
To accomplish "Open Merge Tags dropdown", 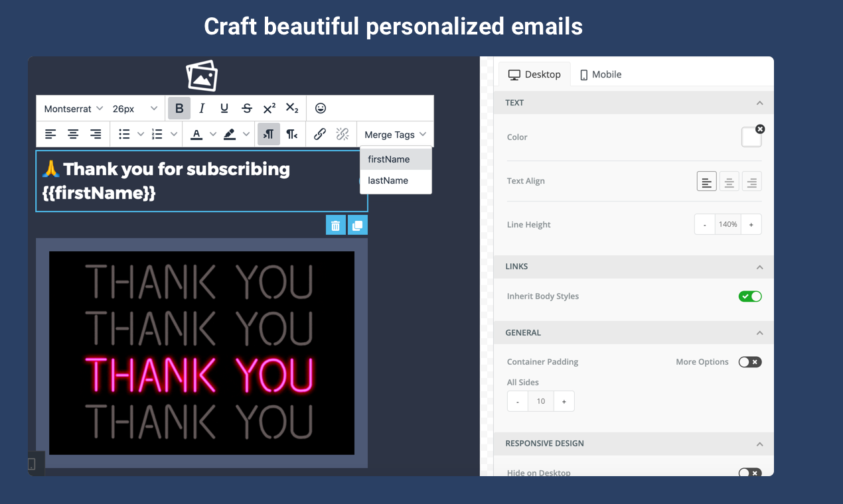I will pos(396,135).
